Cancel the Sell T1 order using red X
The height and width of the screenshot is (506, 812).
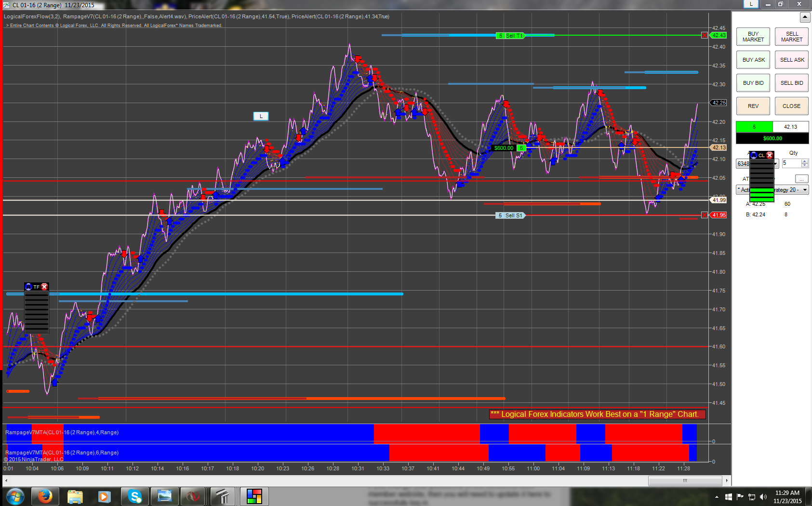click(705, 35)
